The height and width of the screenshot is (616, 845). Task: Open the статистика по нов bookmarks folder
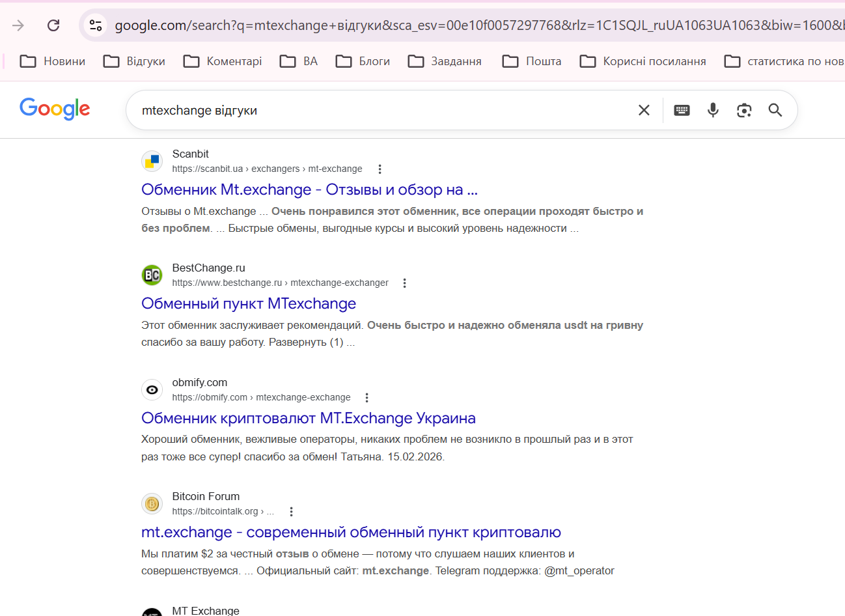click(x=784, y=61)
